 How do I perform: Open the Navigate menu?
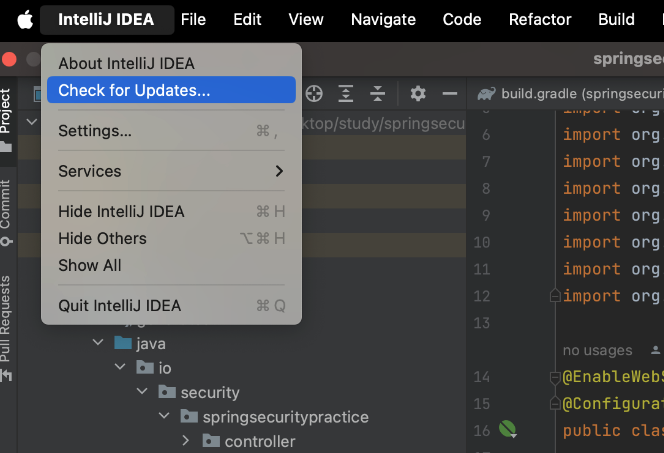pos(383,19)
